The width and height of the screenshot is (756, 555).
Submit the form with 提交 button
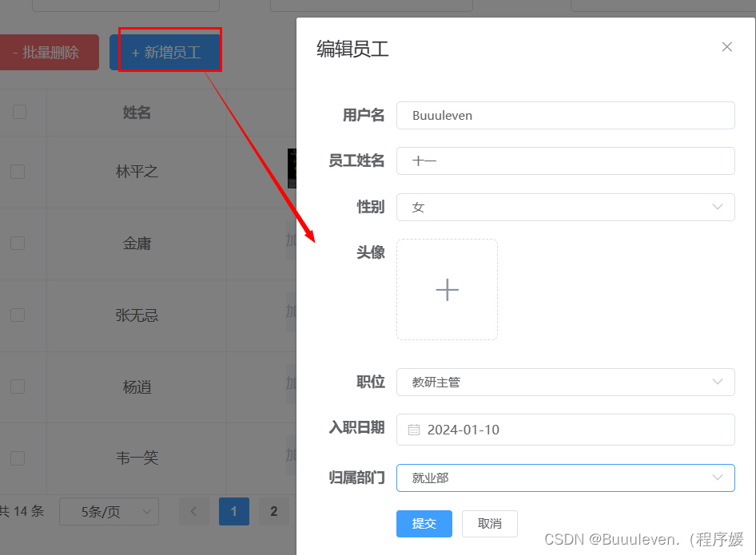point(424,524)
